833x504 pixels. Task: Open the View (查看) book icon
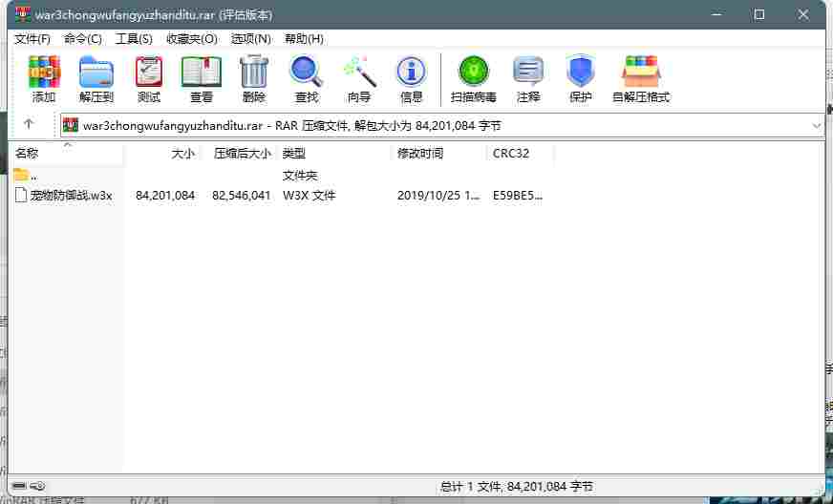click(202, 73)
